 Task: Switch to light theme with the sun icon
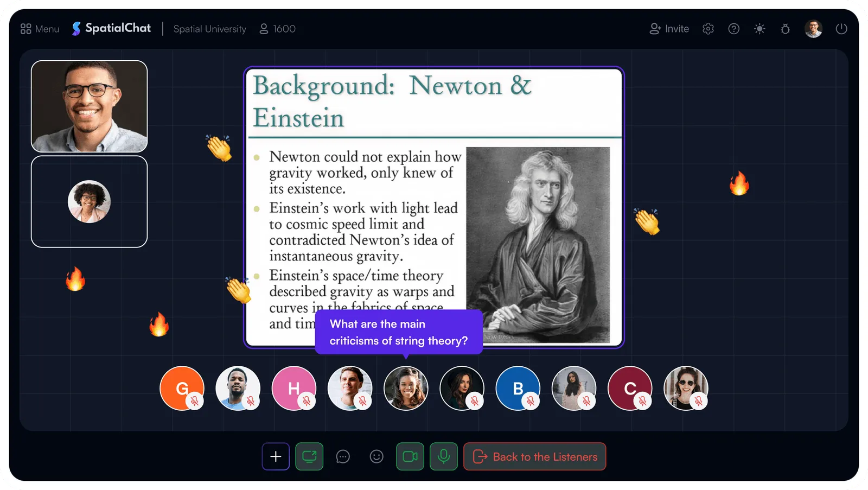point(759,28)
